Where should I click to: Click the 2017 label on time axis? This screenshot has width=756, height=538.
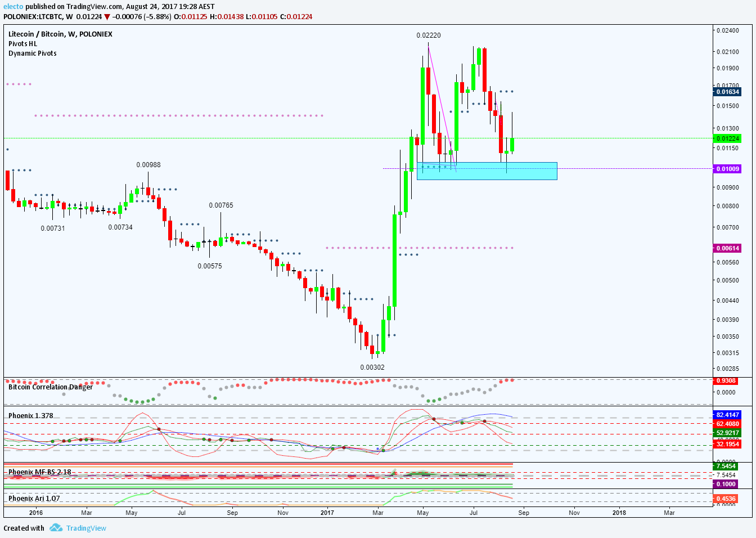click(x=327, y=513)
